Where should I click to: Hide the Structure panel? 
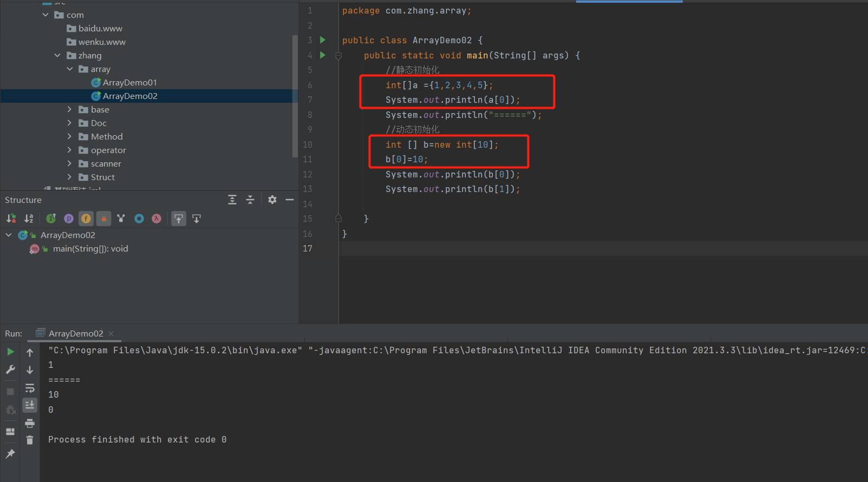pyautogui.click(x=290, y=200)
